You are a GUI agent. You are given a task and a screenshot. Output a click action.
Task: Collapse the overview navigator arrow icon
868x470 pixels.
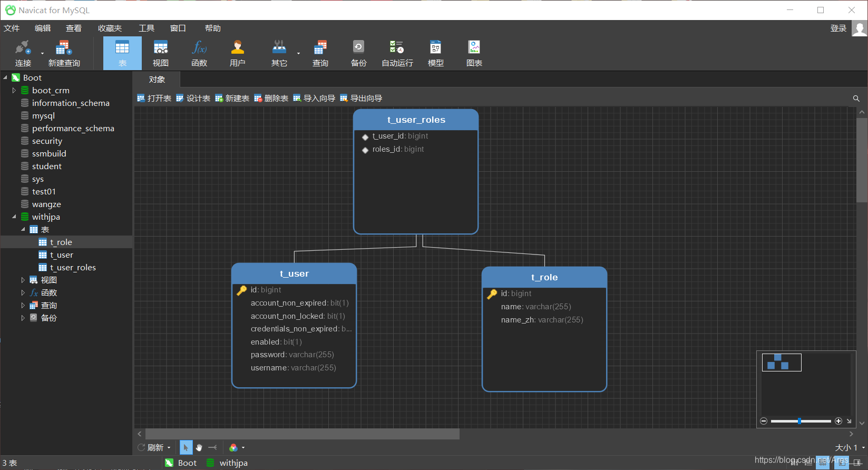tap(849, 421)
